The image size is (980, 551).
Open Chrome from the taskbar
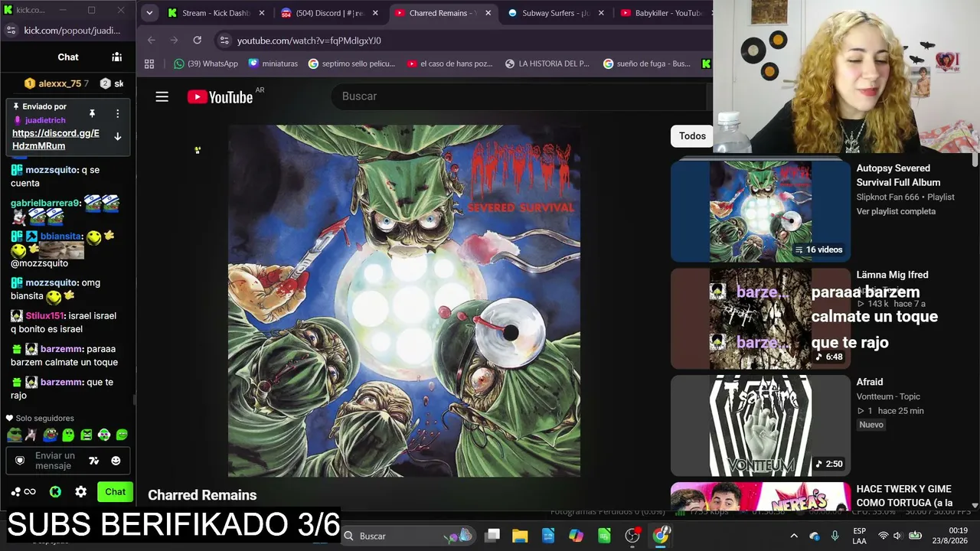(x=661, y=536)
